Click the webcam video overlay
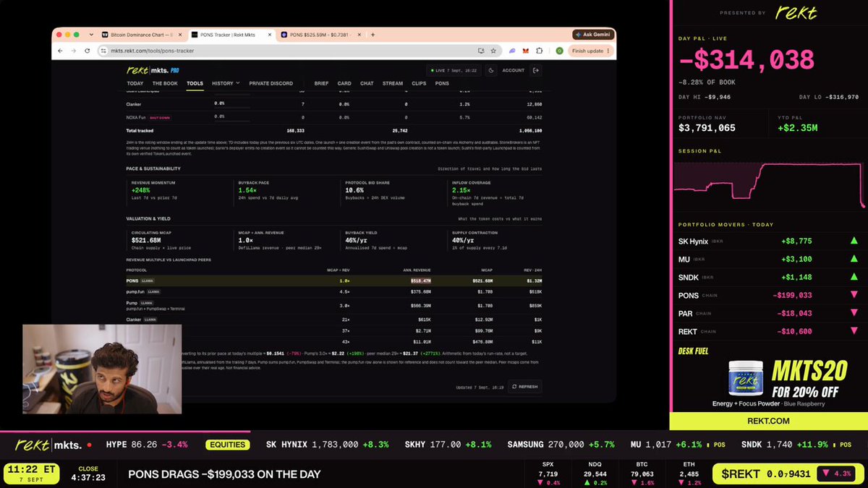Viewport: 868px width, 488px height. pyautogui.click(x=103, y=369)
